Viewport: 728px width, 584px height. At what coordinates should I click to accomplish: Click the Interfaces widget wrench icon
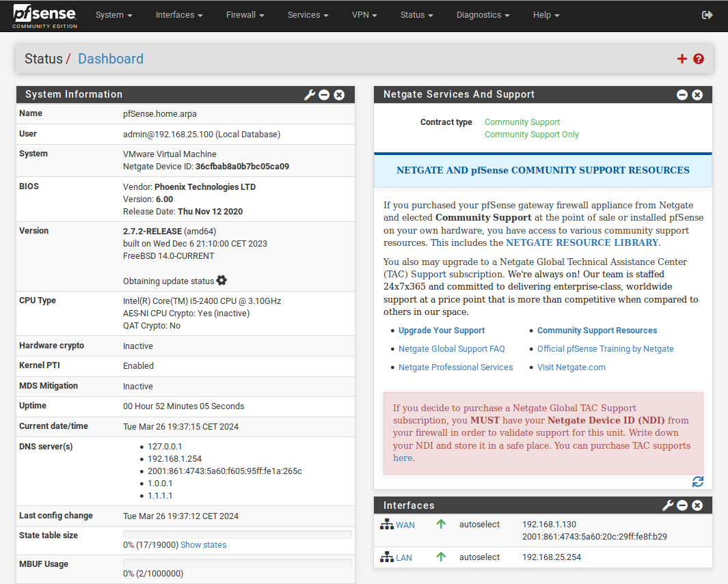pyautogui.click(x=668, y=505)
